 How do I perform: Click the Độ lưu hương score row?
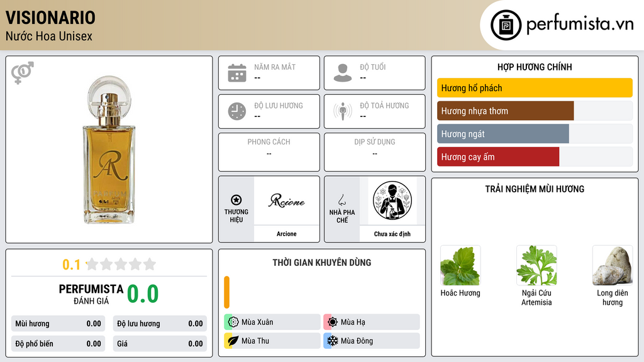(x=160, y=324)
